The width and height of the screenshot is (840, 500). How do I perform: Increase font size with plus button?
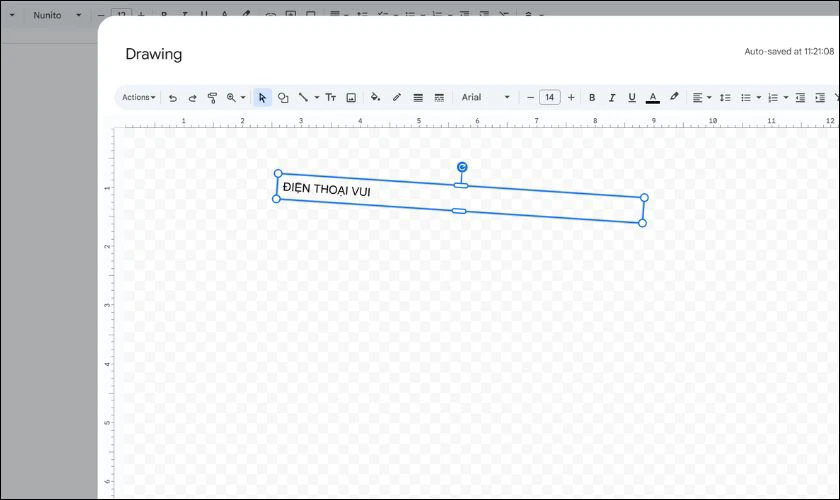[x=571, y=98]
